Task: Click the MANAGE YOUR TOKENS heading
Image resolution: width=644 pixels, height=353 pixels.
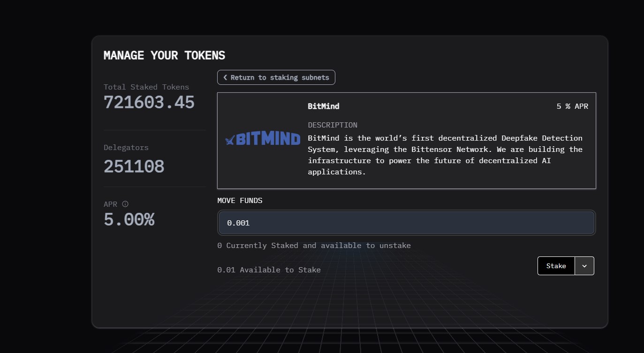Action: coord(164,55)
